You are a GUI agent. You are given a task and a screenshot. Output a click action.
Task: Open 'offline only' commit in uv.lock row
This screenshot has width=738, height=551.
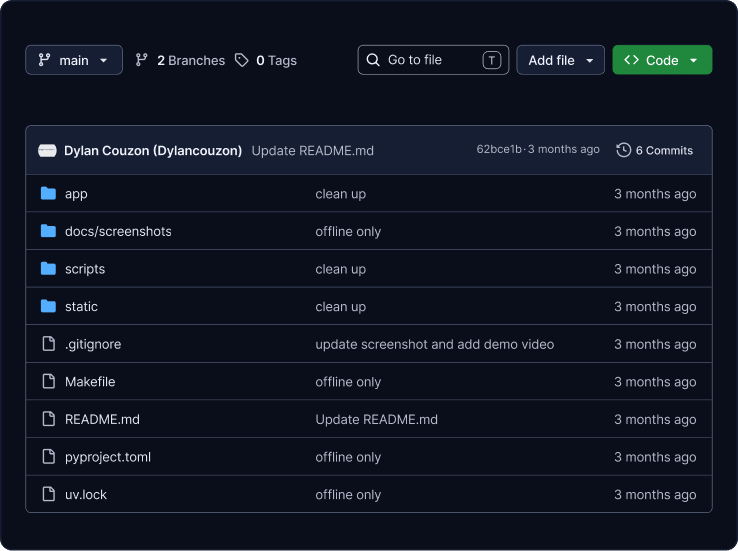[x=348, y=495]
